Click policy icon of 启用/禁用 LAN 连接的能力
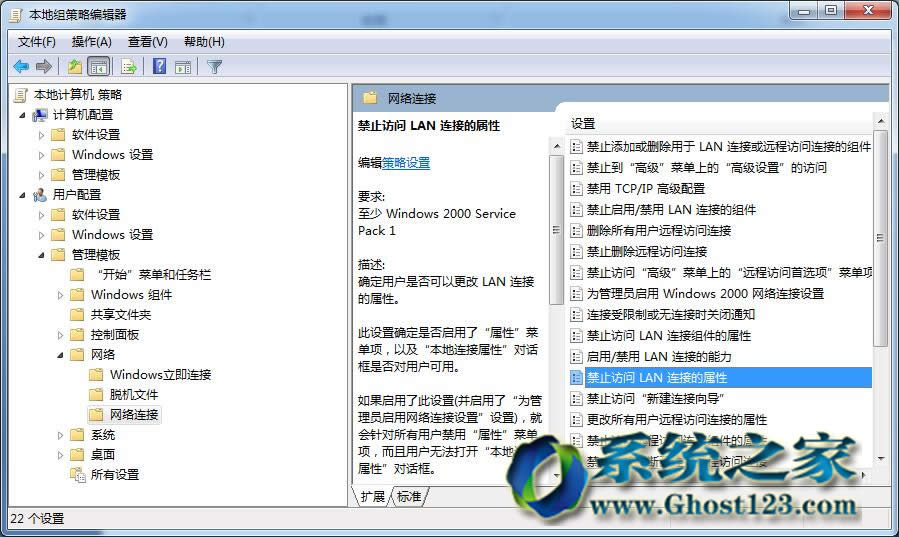 click(576, 356)
